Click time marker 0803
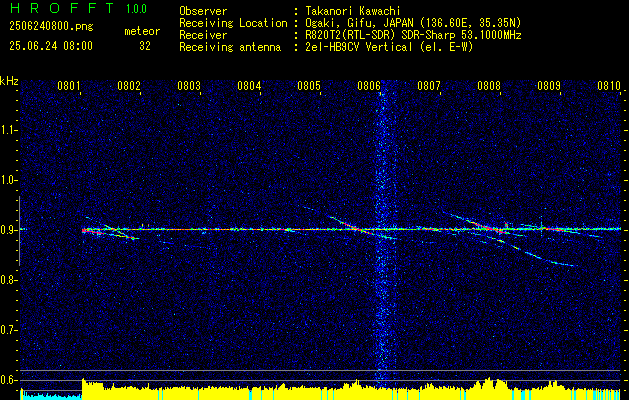This screenshot has height=400, width=629. (189, 85)
